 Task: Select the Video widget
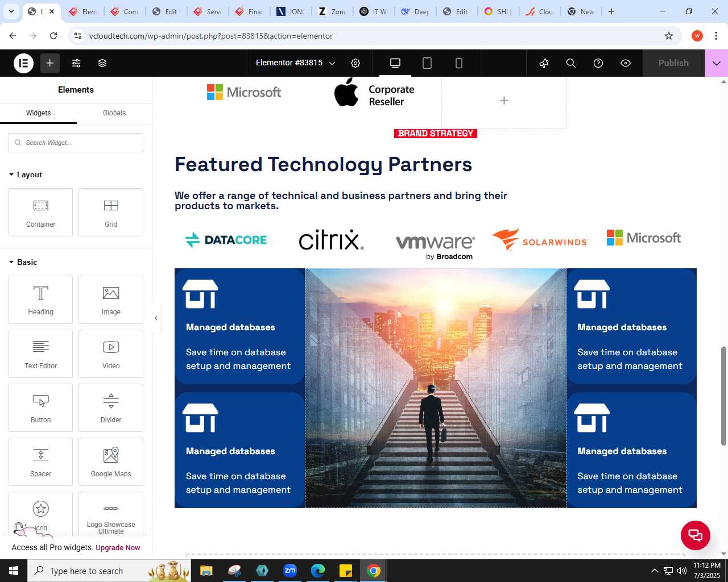pyautogui.click(x=111, y=354)
